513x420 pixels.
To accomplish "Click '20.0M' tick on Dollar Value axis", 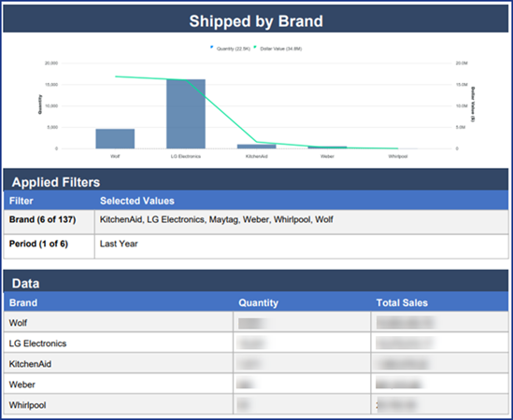I will 462,63.
